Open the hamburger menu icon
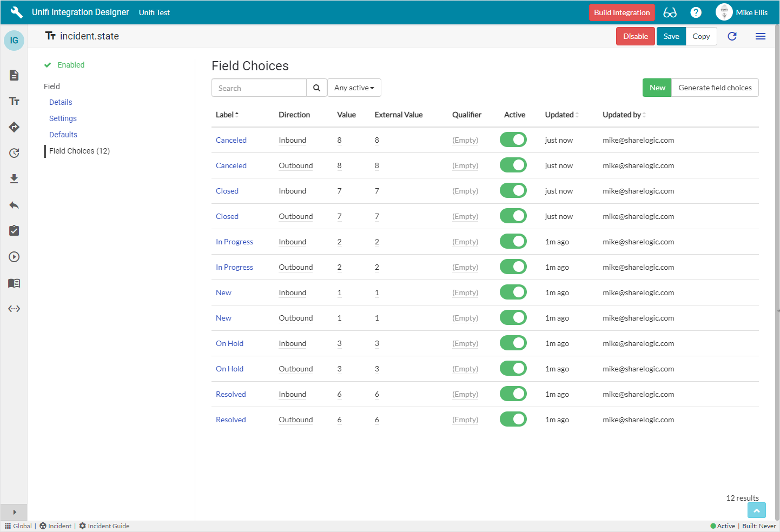Viewport: 780px width, 532px height. [760, 36]
